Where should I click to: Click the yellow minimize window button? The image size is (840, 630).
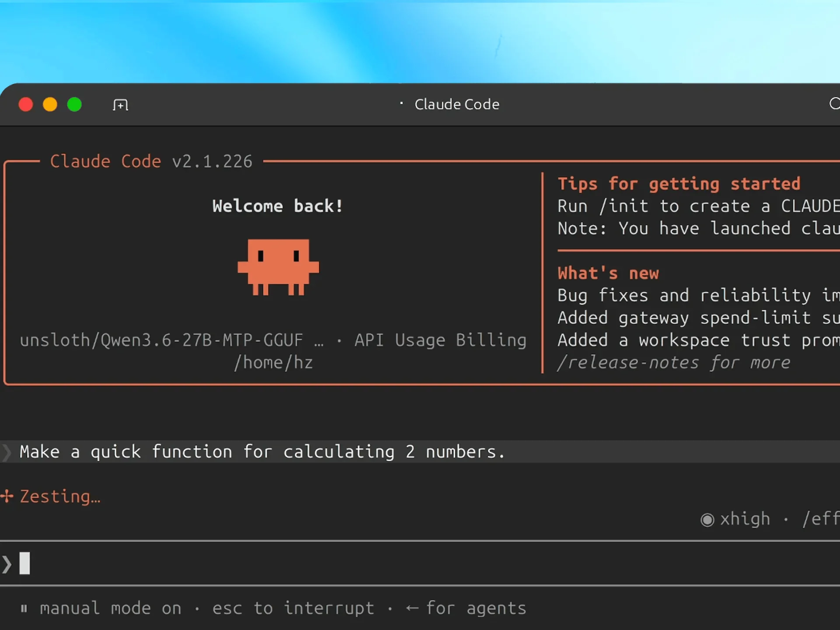click(50, 105)
